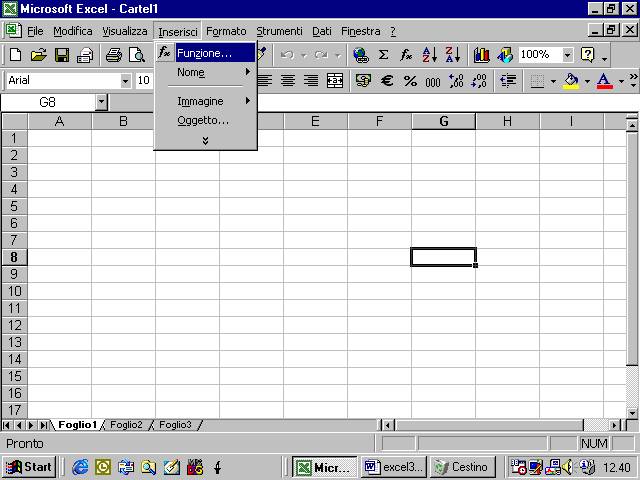Sort descending Z to A
Viewport: 640px width, 480px height.
coord(453,55)
